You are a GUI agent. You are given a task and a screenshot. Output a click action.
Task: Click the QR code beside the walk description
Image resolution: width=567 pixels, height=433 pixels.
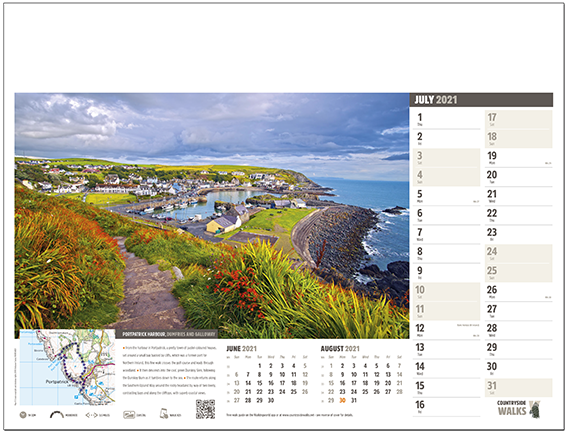(205, 409)
